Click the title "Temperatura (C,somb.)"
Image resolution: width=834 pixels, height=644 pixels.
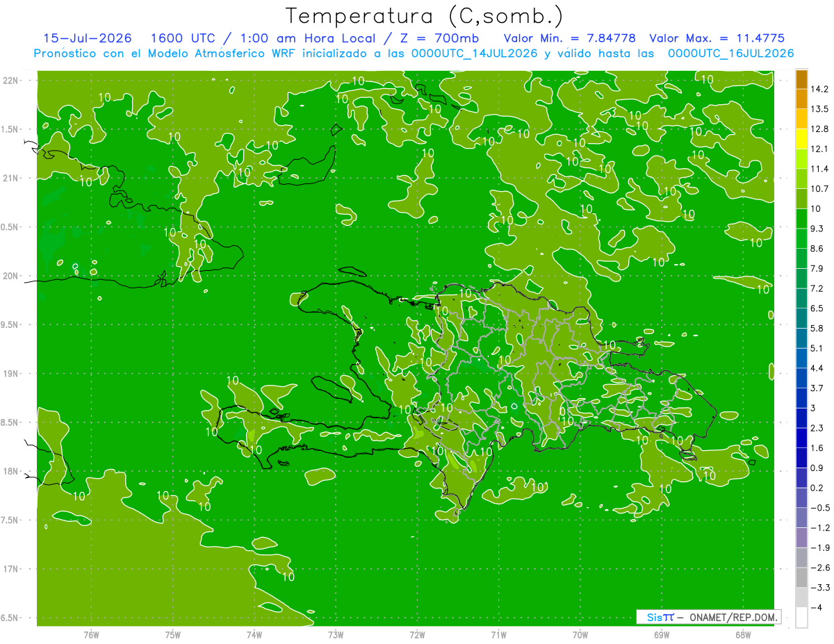[x=424, y=16]
